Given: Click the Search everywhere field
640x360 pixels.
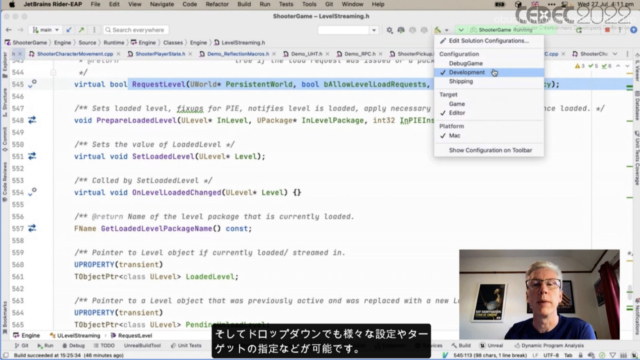Looking at the screenshot, I should coord(136,30).
